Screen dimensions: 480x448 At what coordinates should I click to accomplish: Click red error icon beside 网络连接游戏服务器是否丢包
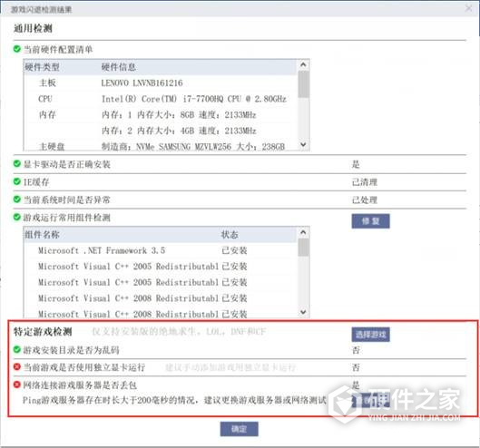pyautogui.click(x=17, y=385)
